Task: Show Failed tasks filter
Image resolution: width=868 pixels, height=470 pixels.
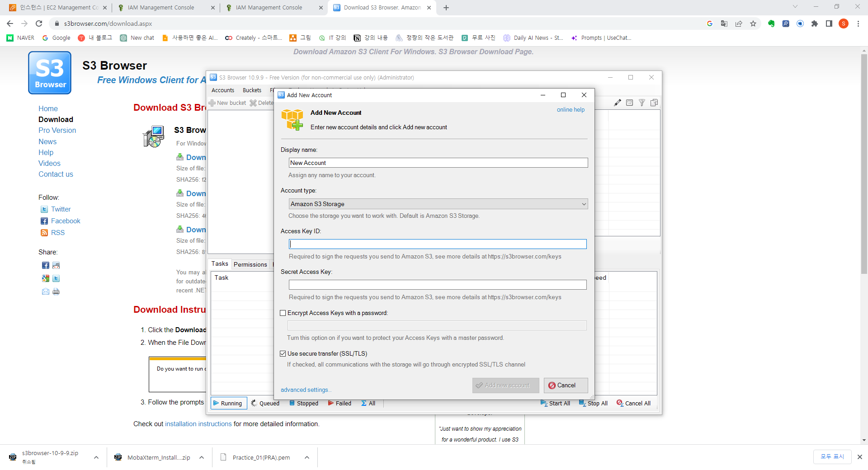Action: point(340,403)
